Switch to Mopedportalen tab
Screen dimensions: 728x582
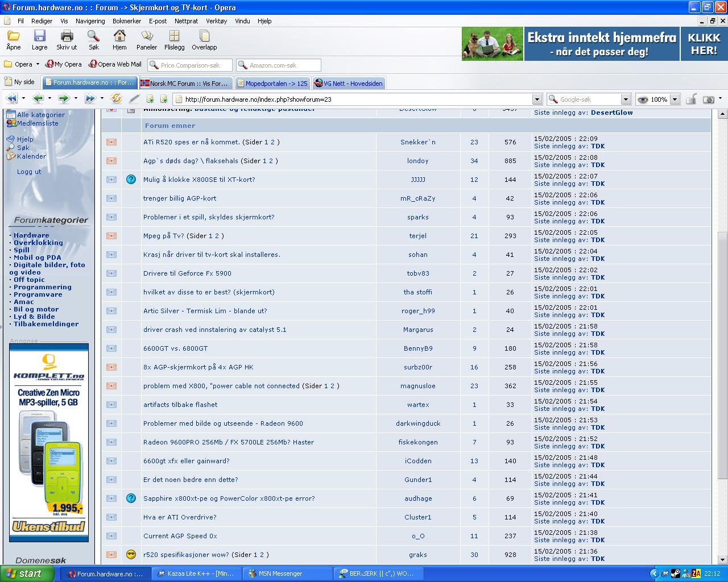(x=272, y=83)
